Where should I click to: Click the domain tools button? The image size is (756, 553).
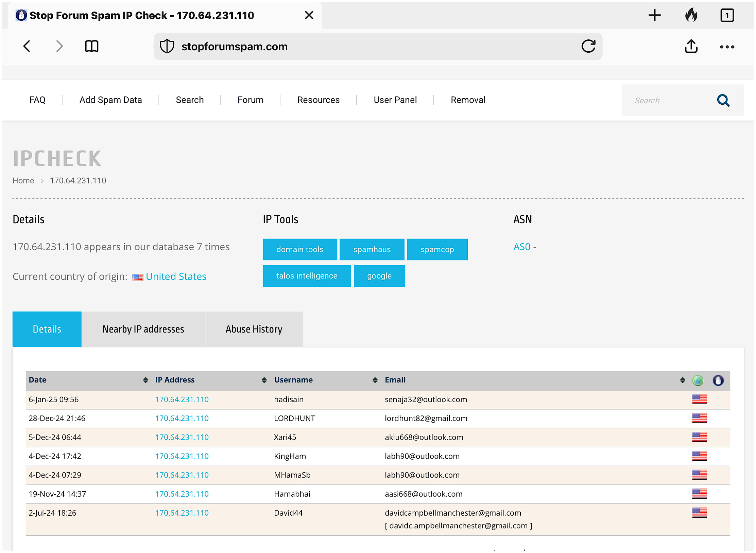click(x=300, y=250)
